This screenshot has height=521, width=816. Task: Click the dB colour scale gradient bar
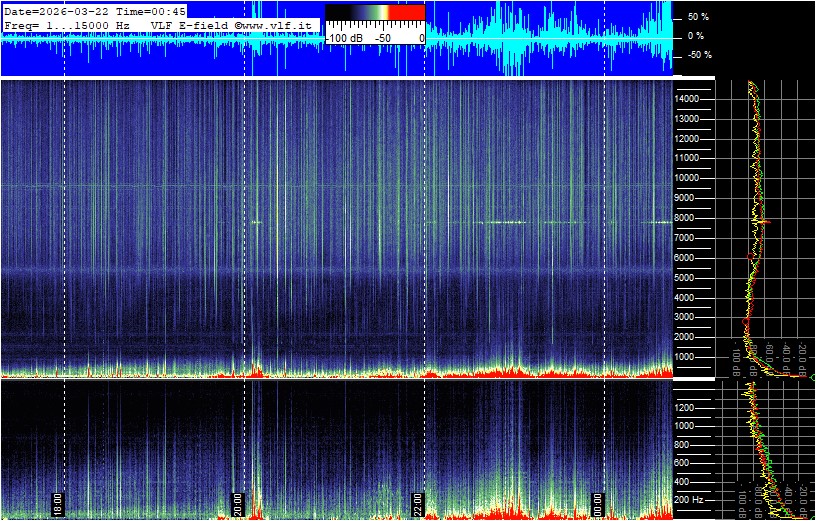pyautogui.click(x=375, y=12)
